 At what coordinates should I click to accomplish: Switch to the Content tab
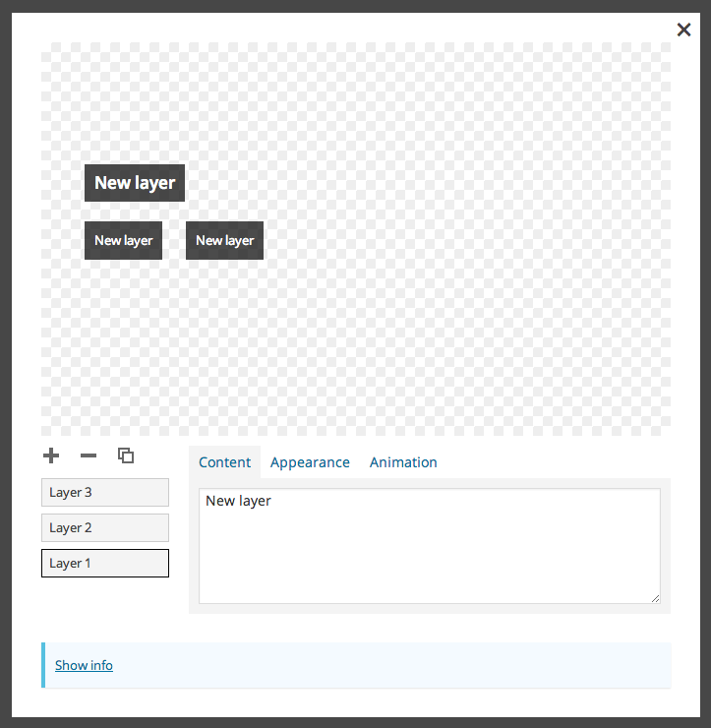(224, 462)
